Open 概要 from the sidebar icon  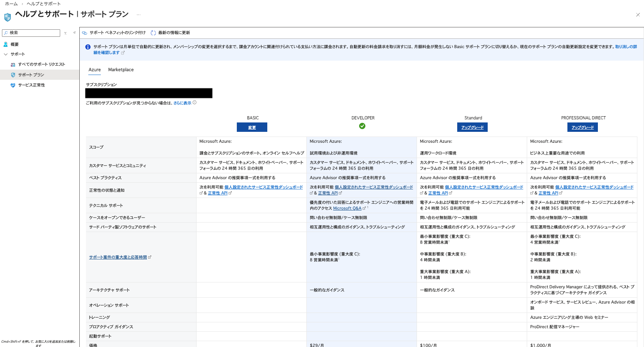click(5, 44)
